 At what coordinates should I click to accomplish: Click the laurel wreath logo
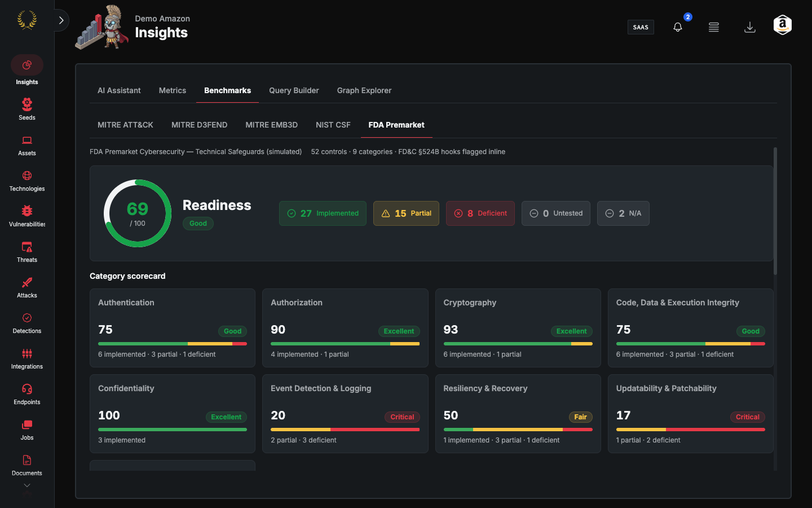[27, 20]
